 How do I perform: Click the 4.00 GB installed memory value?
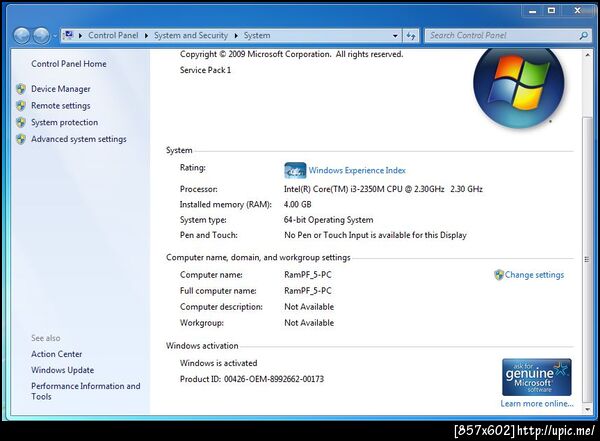tap(297, 204)
